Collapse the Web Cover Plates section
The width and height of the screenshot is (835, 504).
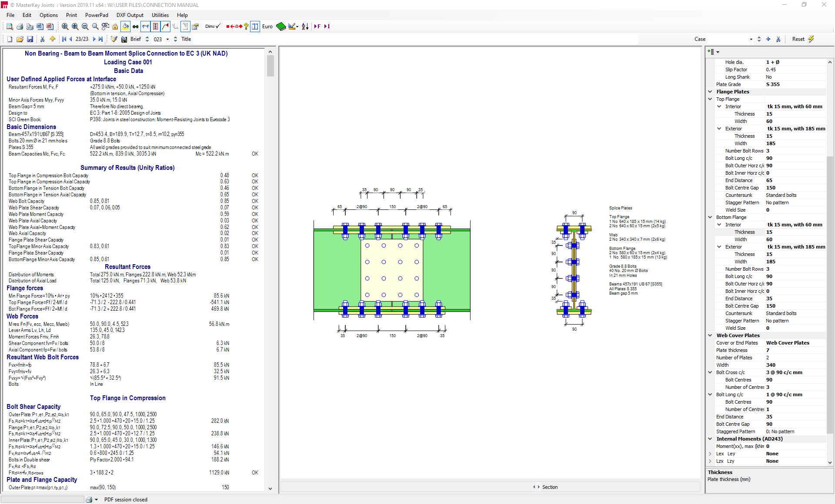(x=710, y=335)
